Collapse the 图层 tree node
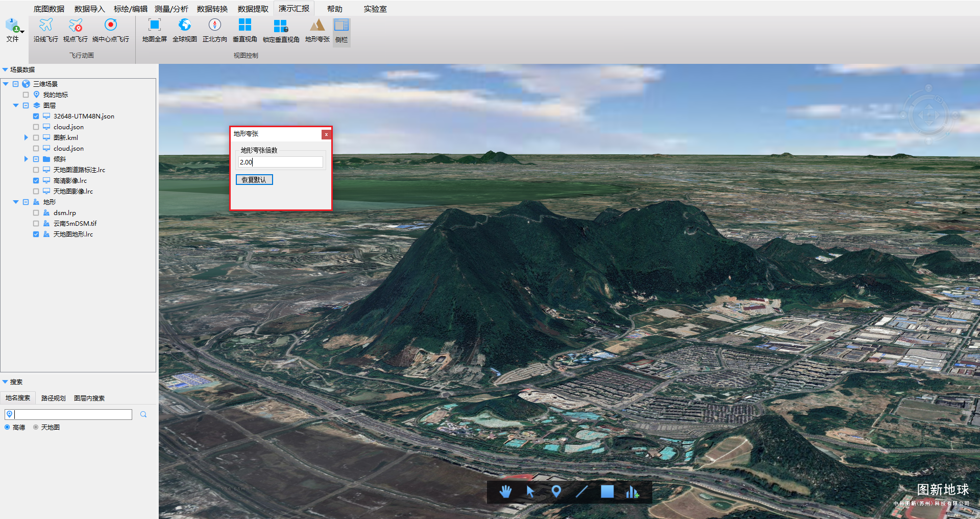The height and width of the screenshot is (519, 980). coord(16,105)
